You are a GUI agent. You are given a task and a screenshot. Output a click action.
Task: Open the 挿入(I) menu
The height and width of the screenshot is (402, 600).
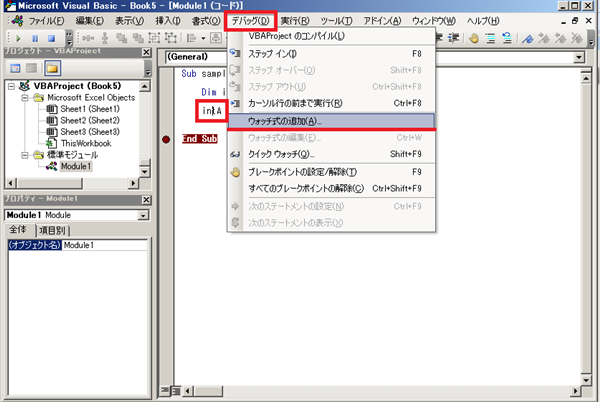(x=168, y=21)
